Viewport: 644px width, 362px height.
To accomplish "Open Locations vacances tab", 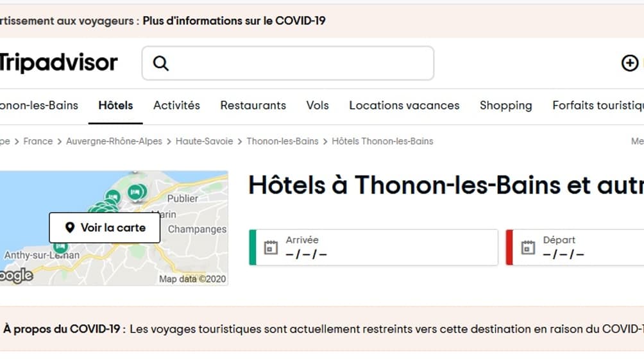I will pyautogui.click(x=404, y=106).
